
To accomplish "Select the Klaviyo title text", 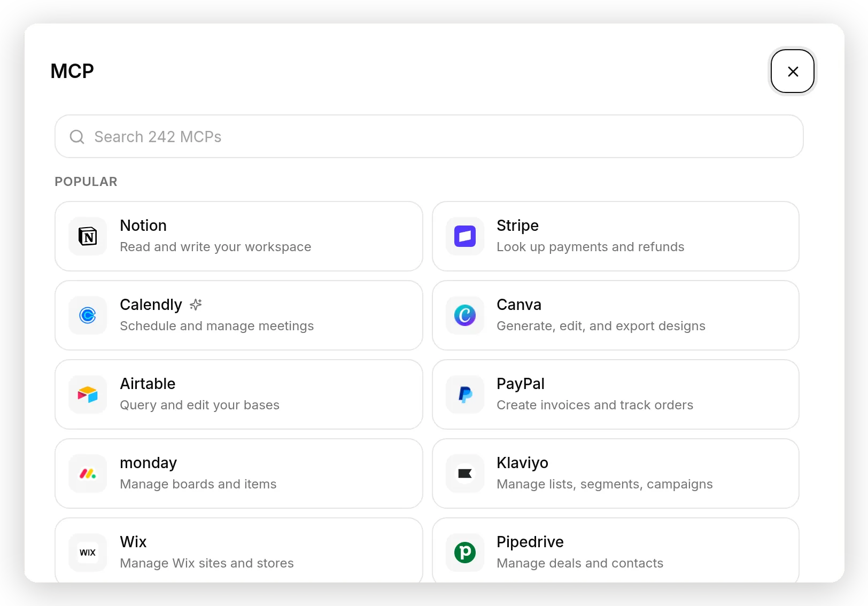I will [522, 463].
